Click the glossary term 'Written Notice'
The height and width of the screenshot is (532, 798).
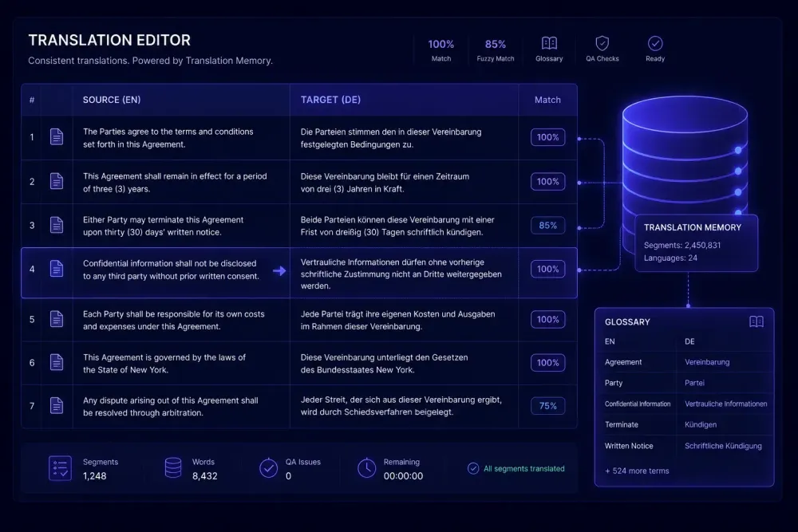tap(629, 446)
